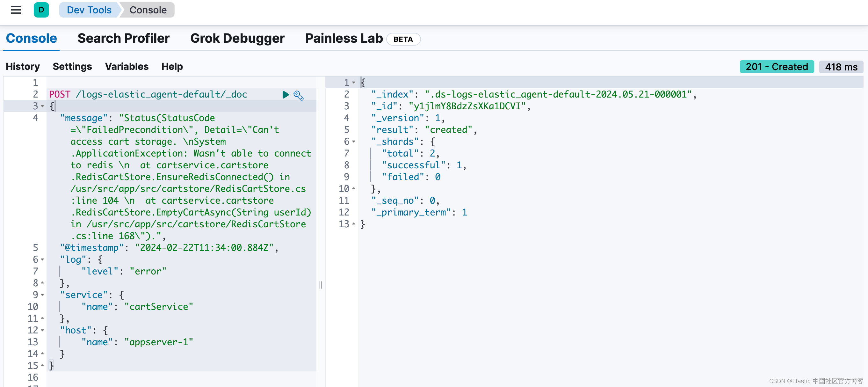The height and width of the screenshot is (387, 868).
Task: Open the wrench request options icon
Action: (299, 95)
